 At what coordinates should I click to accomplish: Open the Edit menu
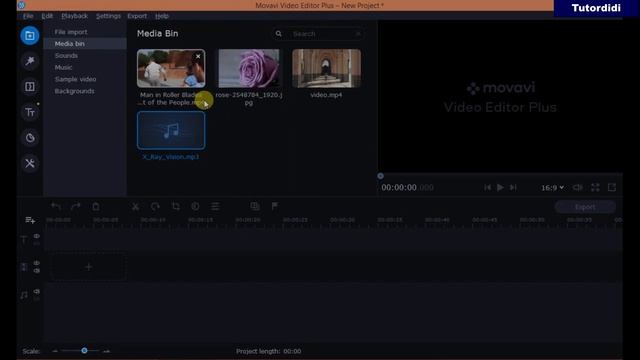click(x=47, y=16)
